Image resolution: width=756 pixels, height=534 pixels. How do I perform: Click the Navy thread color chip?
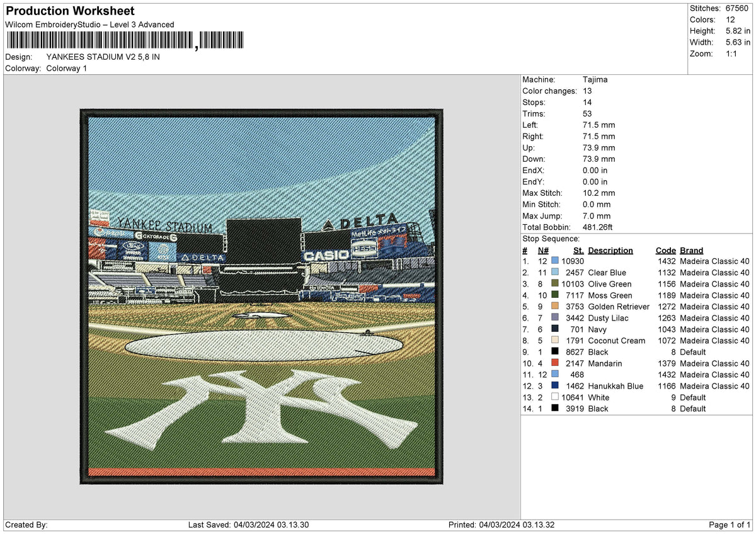[554, 329]
